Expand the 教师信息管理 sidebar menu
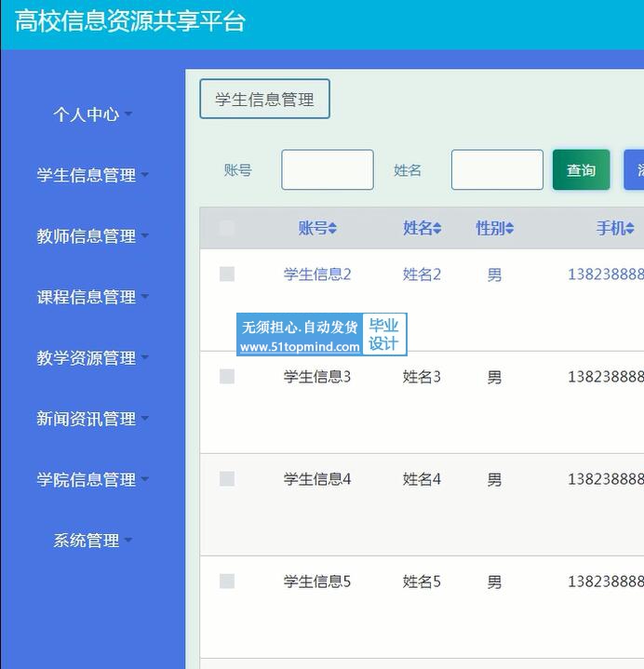Viewport: 644px width, 669px height. [x=92, y=236]
